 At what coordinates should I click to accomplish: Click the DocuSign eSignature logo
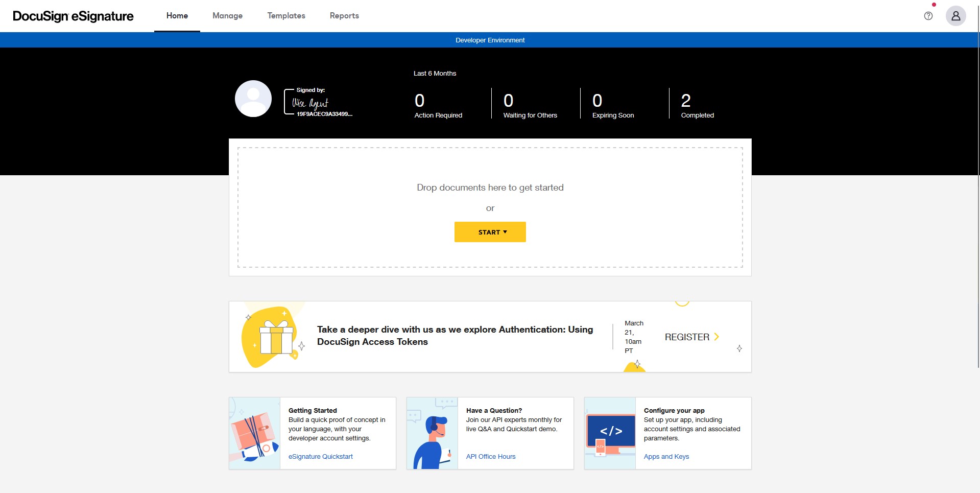click(x=73, y=16)
